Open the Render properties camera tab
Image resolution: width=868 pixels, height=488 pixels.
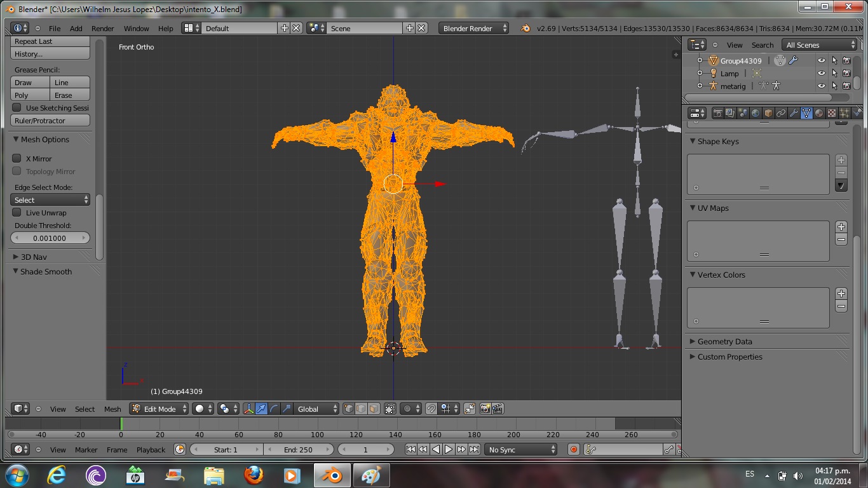pyautogui.click(x=717, y=113)
